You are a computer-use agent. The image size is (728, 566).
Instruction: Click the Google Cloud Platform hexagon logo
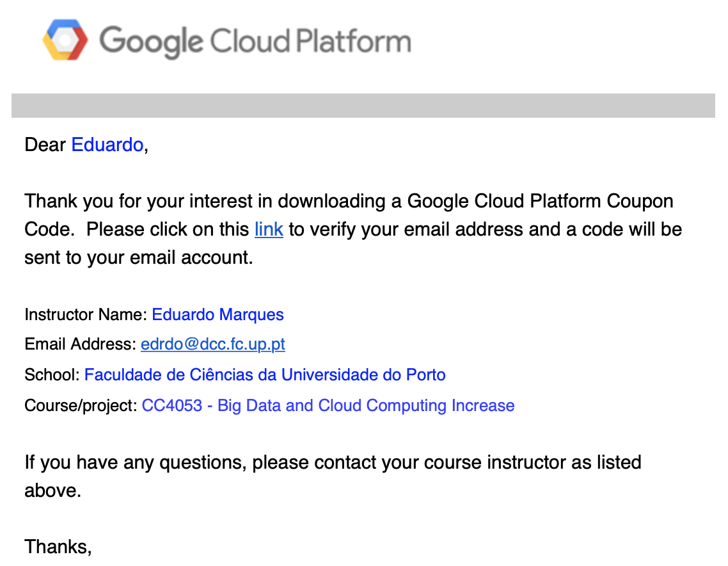pos(65,40)
